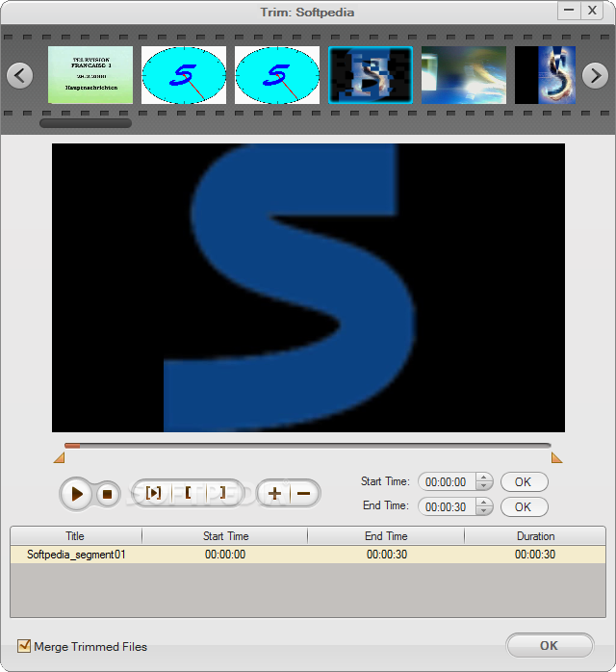Minimize the Trim window

(x=569, y=11)
